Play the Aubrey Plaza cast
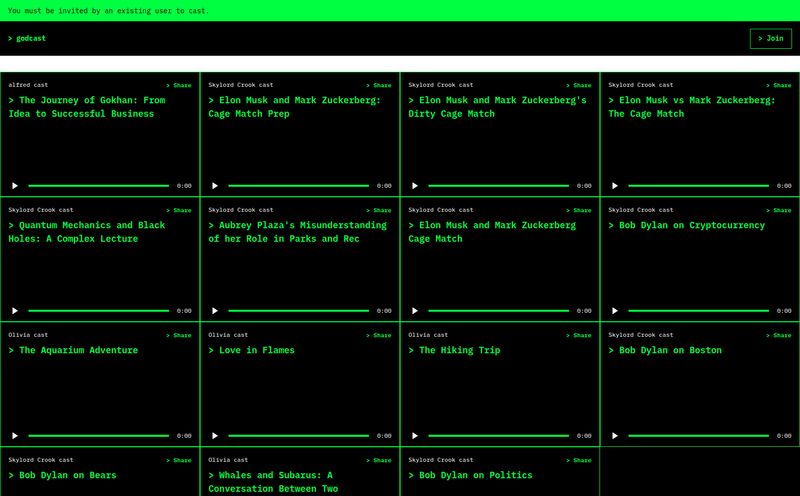The image size is (800, 496). coord(215,311)
